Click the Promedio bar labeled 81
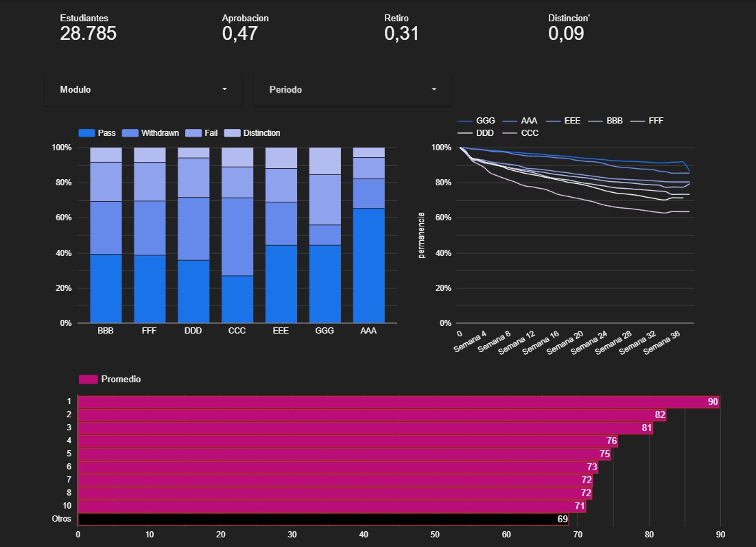 point(366,428)
